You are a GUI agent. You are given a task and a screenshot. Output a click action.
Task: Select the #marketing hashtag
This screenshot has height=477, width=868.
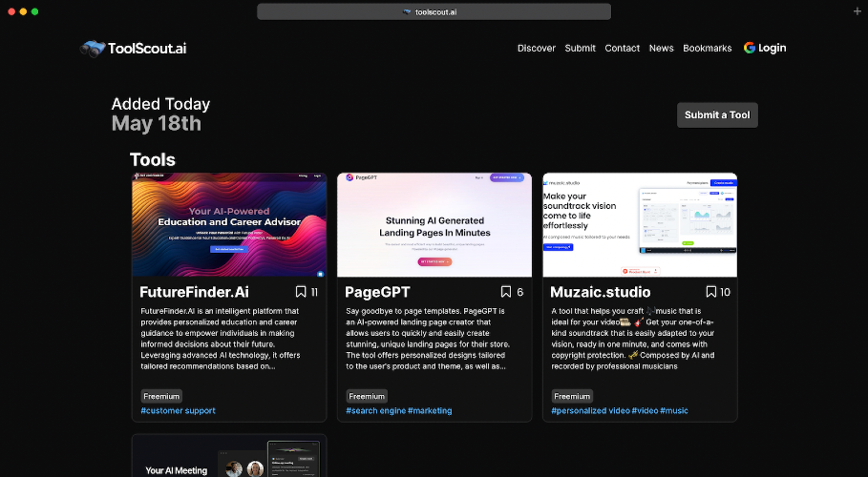(430, 410)
